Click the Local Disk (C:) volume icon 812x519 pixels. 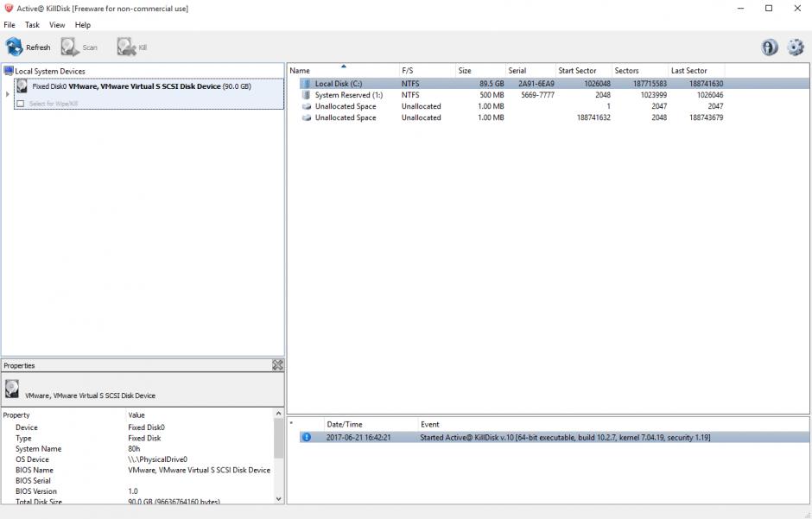[306, 83]
